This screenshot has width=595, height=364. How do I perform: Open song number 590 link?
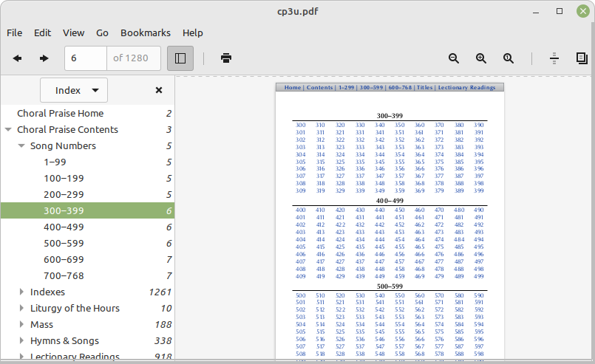(x=478, y=295)
